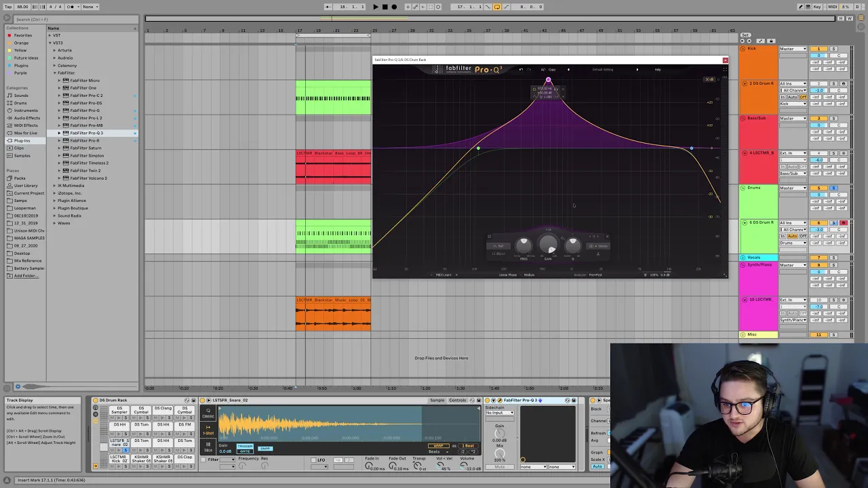Click the Pro-Q 3 GAIN knob
Screen dimensions: 868x488
[548, 245]
